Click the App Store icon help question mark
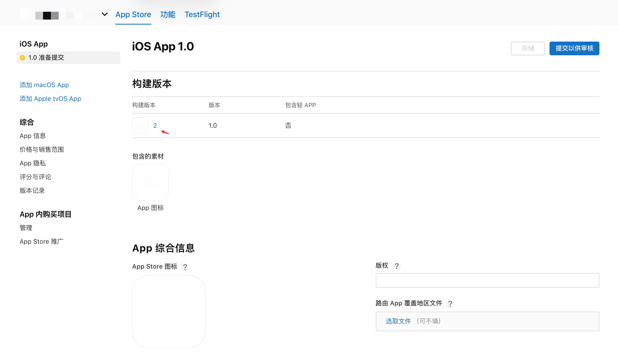The height and width of the screenshot is (364, 618). coord(185,267)
